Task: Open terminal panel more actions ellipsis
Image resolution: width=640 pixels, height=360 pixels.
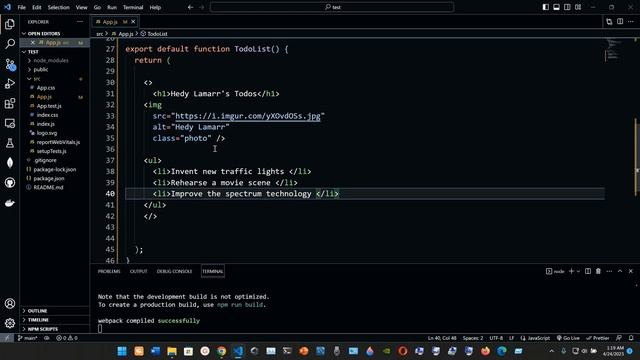Action: (609, 271)
